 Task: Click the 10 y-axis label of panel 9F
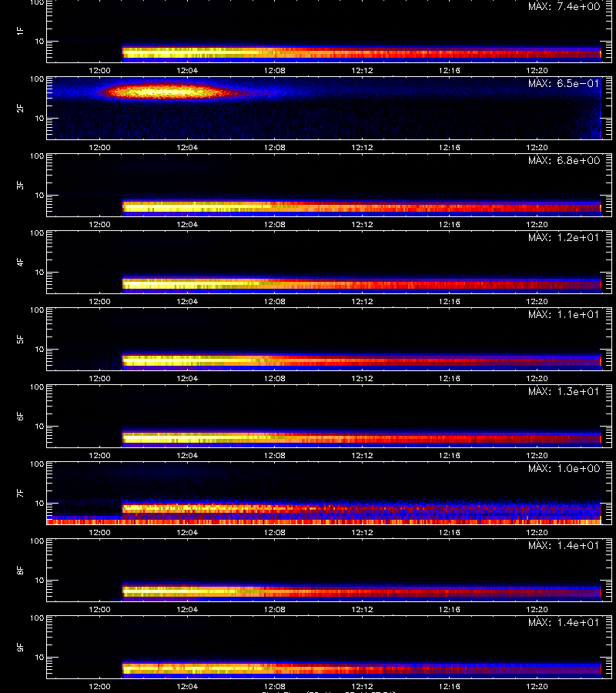coord(40,658)
